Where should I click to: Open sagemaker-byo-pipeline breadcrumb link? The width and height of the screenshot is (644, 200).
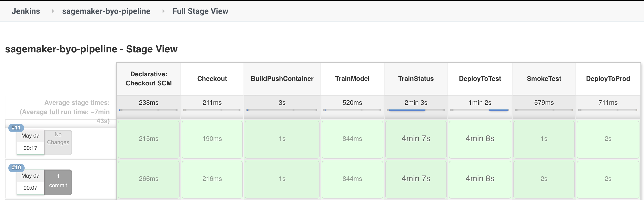pyautogui.click(x=106, y=11)
